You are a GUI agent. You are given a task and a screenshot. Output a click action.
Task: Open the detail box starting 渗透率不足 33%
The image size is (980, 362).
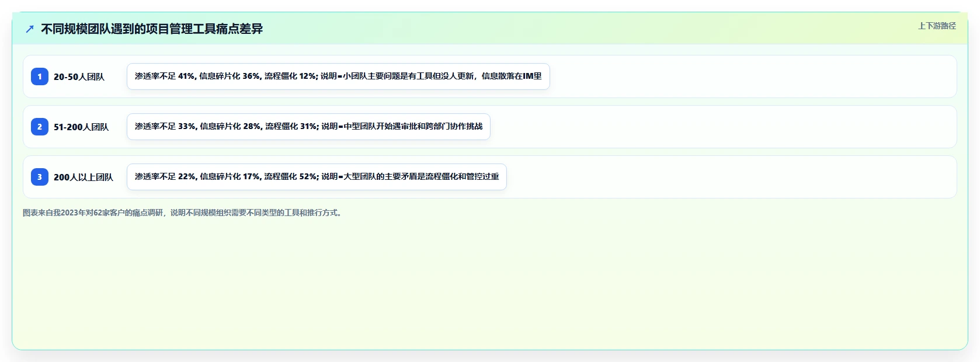tap(308, 127)
